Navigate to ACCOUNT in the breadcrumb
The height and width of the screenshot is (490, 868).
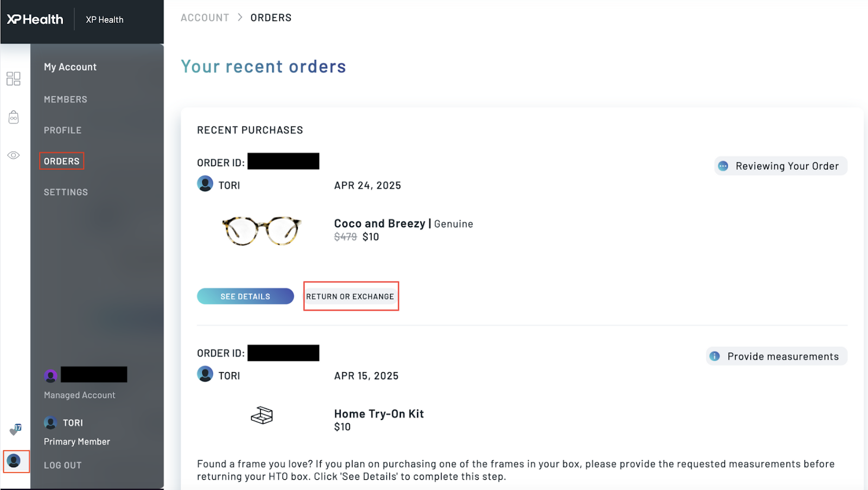tap(205, 18)
